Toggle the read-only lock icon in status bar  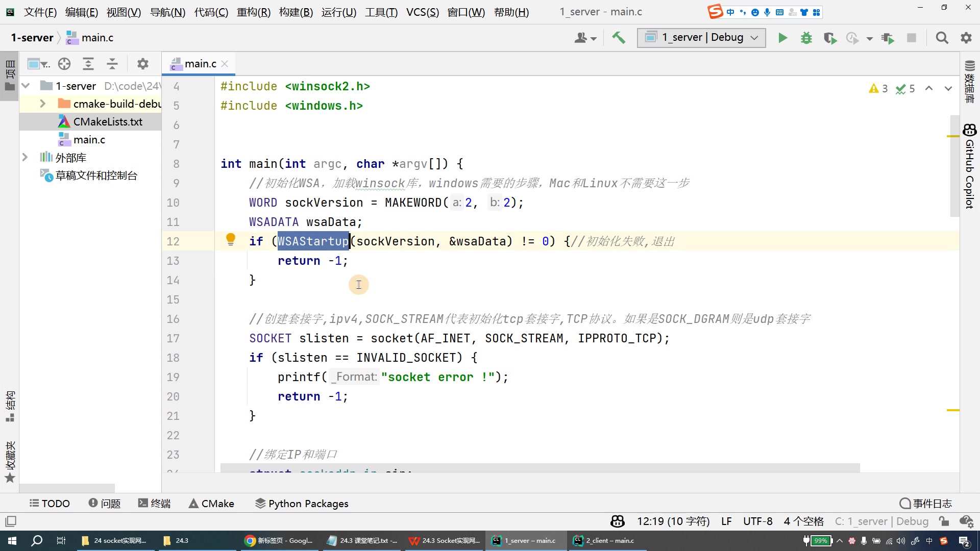click(944, 521)
